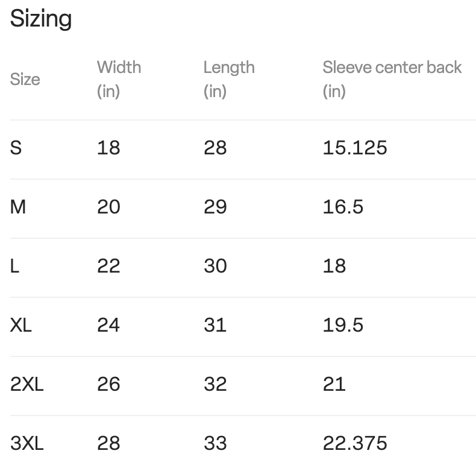Select the L size row label
This screenshot has height=474, width=476.
[x=14, y=266]
